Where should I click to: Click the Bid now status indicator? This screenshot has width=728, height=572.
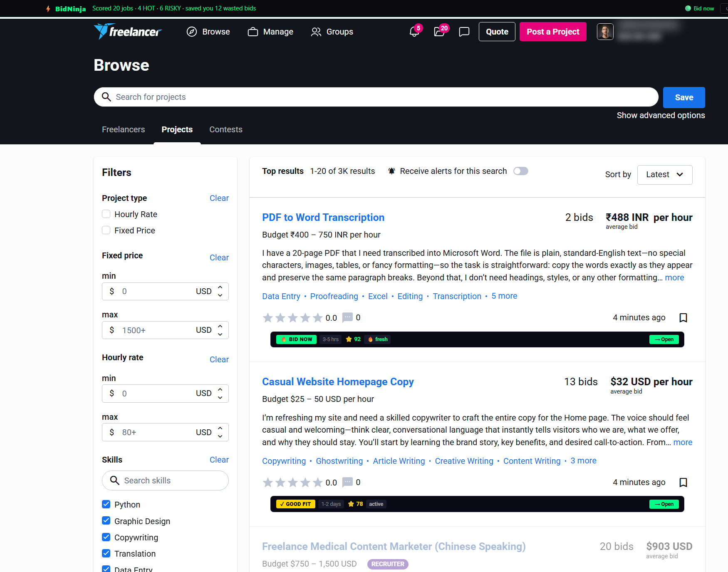click(x=700, y=8)
